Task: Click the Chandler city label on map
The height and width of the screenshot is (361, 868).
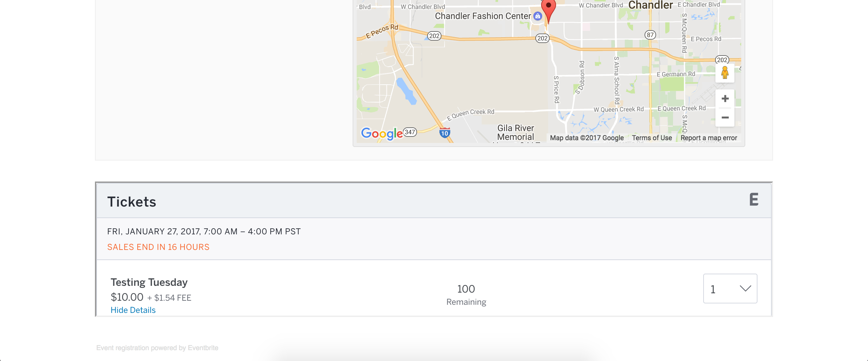Action: (650, 5)
